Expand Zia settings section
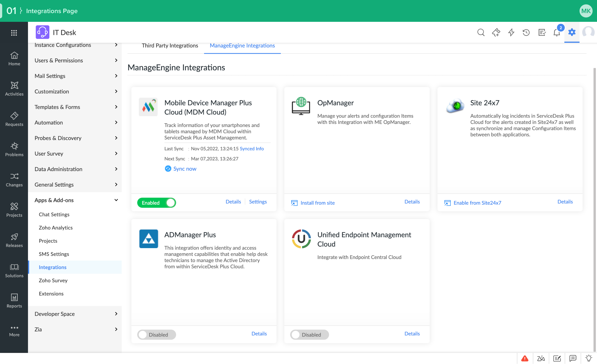597x364 pixels. coord(75,329)
